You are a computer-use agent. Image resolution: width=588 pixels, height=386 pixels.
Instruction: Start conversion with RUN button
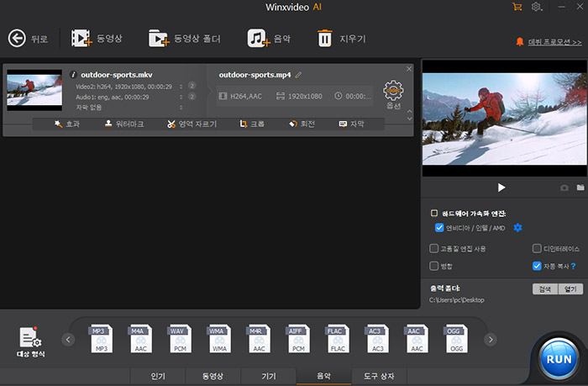[x=559, y=359]
